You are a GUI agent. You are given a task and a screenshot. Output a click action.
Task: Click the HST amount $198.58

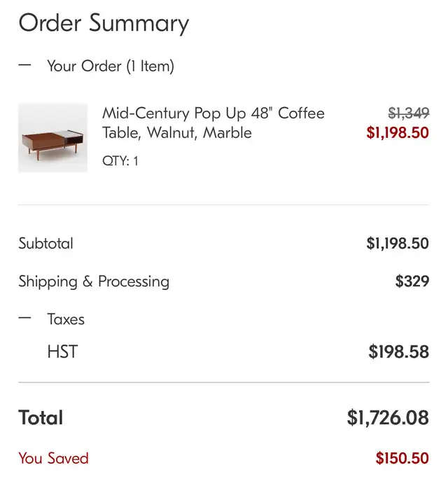(x=399, y=352)
